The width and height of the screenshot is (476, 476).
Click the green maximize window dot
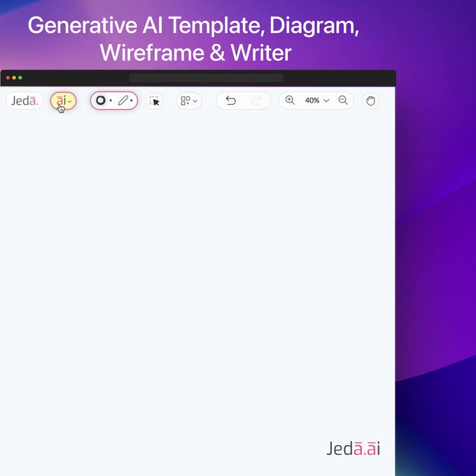[20, 78]
